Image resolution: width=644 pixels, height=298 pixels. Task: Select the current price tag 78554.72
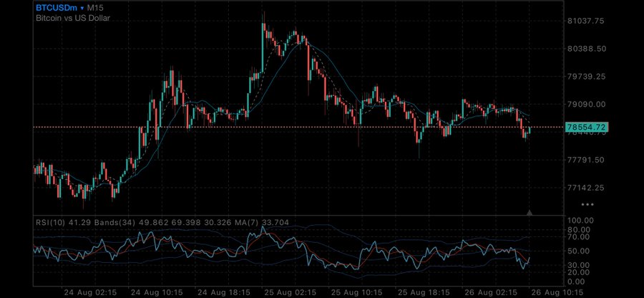(x=587, y=127)
